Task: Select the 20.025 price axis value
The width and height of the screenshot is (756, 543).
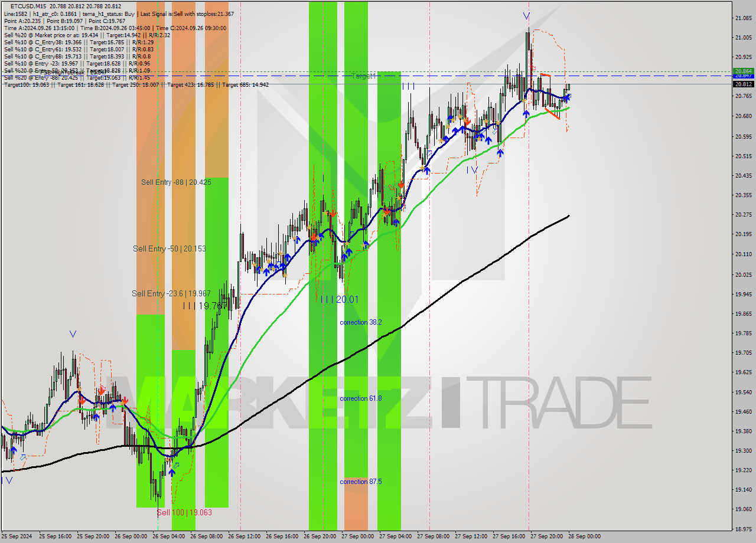Action: (x=743, y=274)
